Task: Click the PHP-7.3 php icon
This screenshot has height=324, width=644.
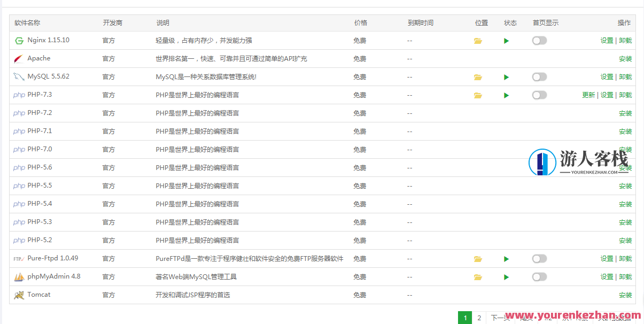Action: coord(19,95)
